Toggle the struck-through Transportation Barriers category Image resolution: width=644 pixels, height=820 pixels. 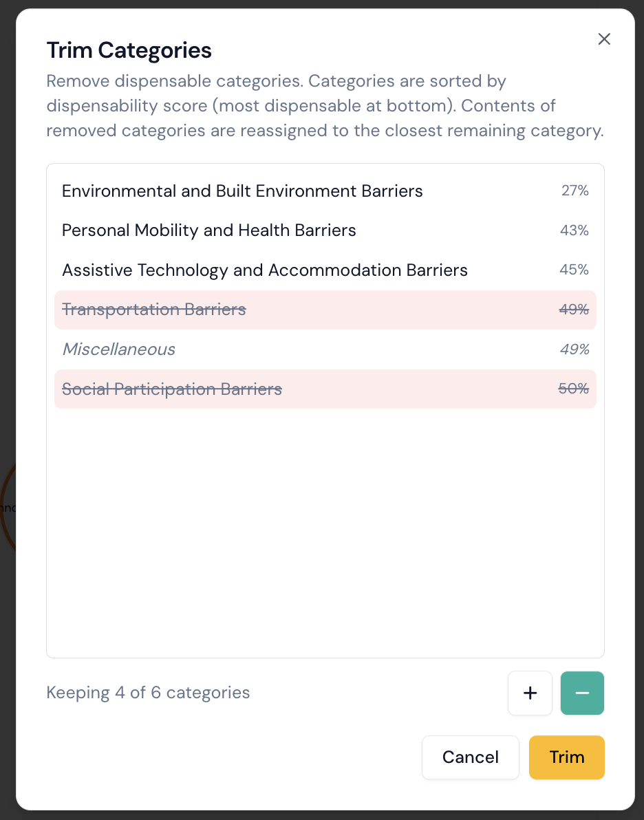(154, 310)
